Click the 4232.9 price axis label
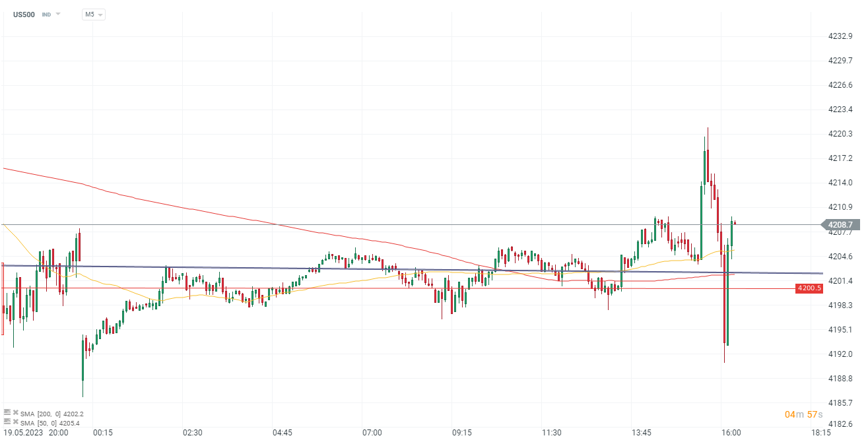The image size is (868, 444). 843,36
